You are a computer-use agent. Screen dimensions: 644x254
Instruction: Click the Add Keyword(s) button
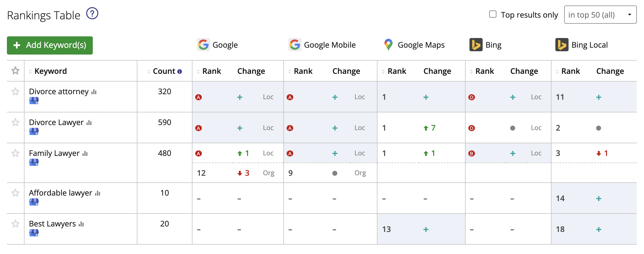click(x=50, y=45)
